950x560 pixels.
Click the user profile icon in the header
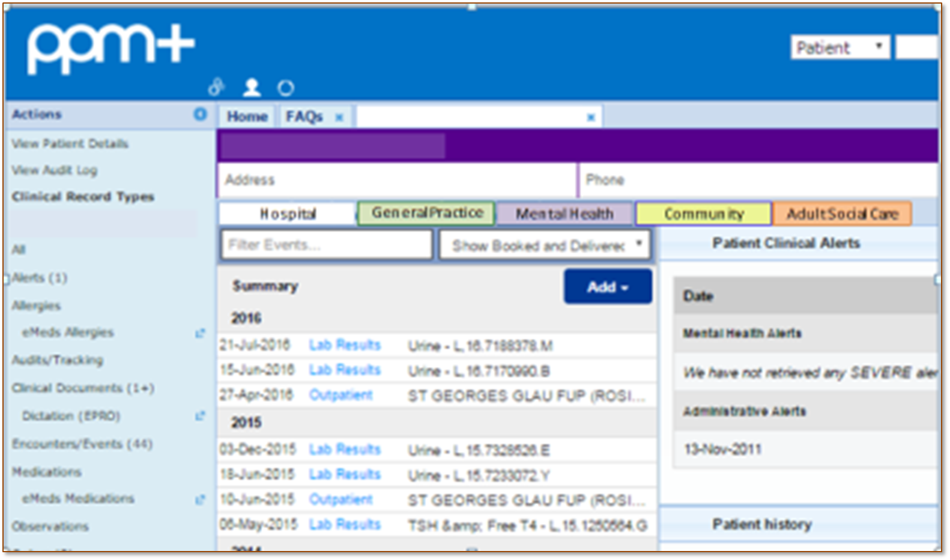tap(252, 88)
